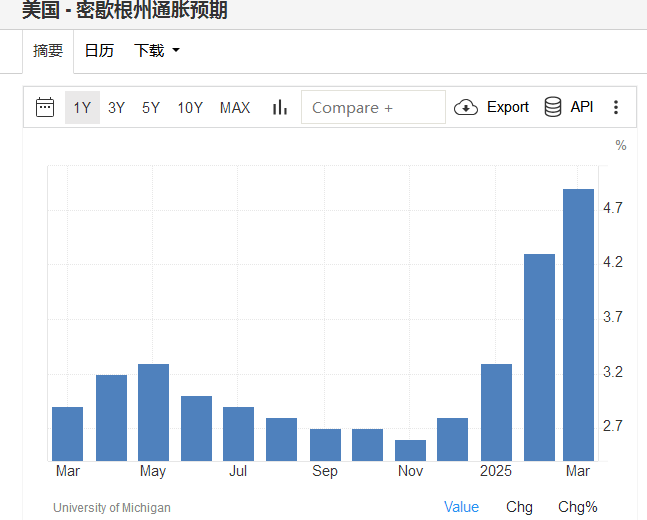Open the calendar date range picker
This screenshot has width=647, height=520.
pyautogui.click(x=45, y=107)
